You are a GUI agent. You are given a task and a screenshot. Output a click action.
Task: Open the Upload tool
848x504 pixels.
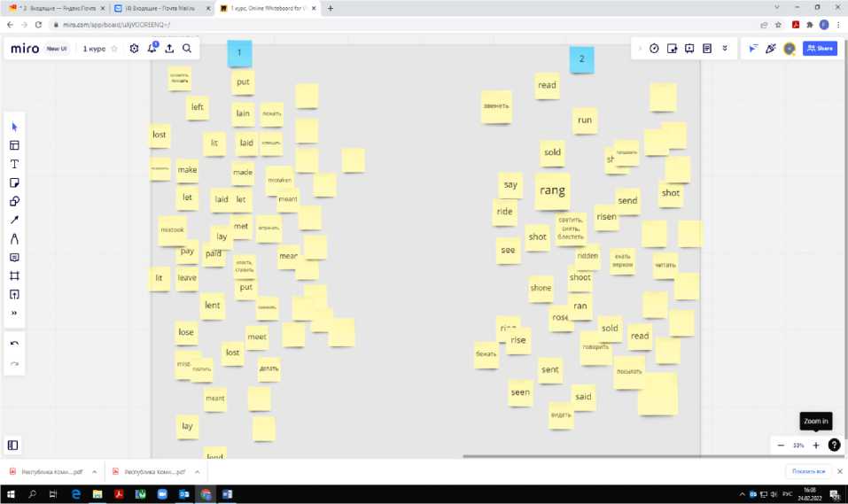click(x=14, y=295)
